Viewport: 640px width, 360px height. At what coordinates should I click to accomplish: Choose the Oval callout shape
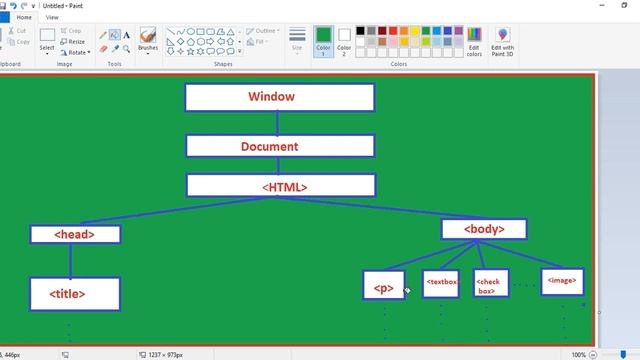point(220,51)
